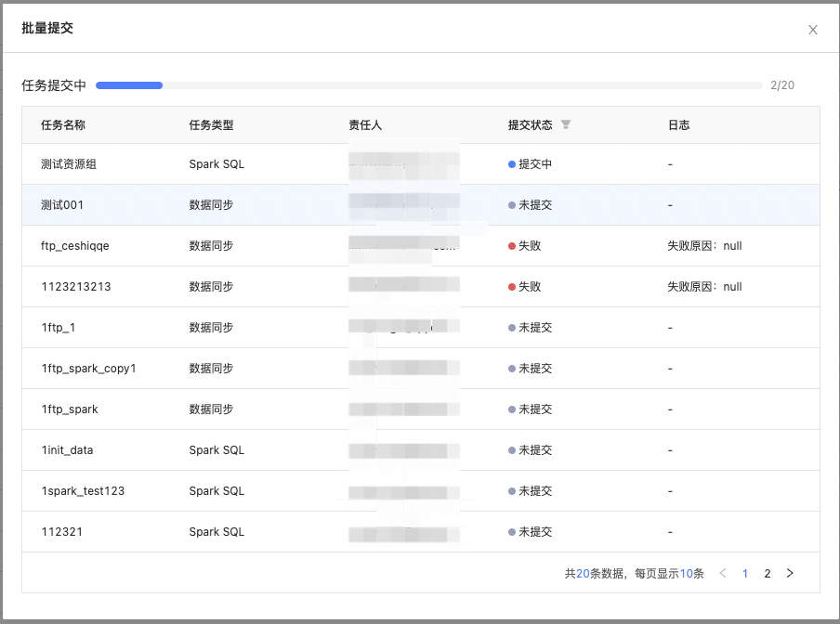Select task name ftp_ceshiqqe

pos(75,246)
